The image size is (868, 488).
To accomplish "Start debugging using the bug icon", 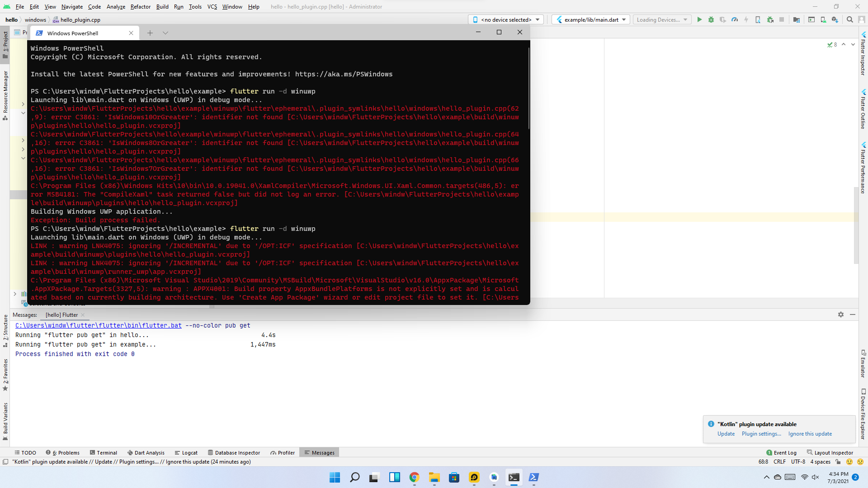I will coord(711,19).
